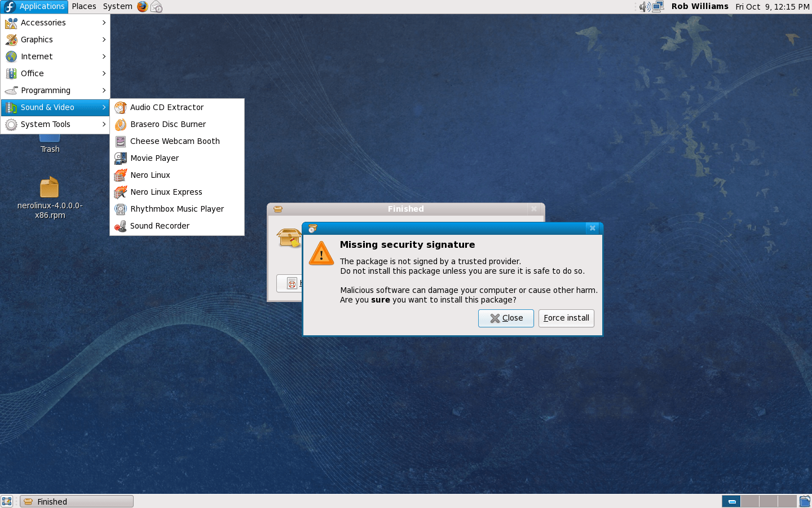812x508 pixels.
Task: Click the Trash desktop label
Action: pyautogui.click(x=50, y=150)
